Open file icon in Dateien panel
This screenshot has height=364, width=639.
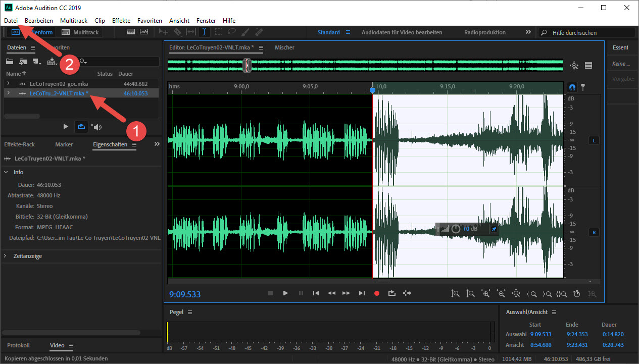click(x=10, y=62)
